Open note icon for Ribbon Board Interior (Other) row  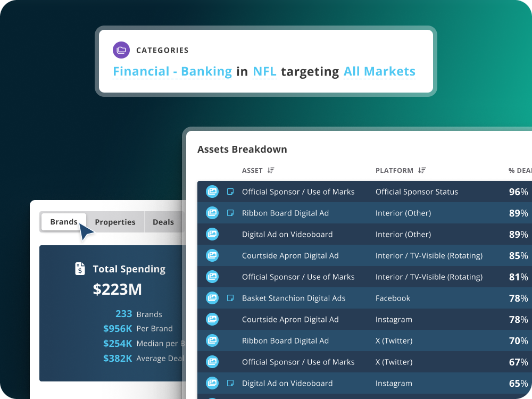(x=230, y=213)
